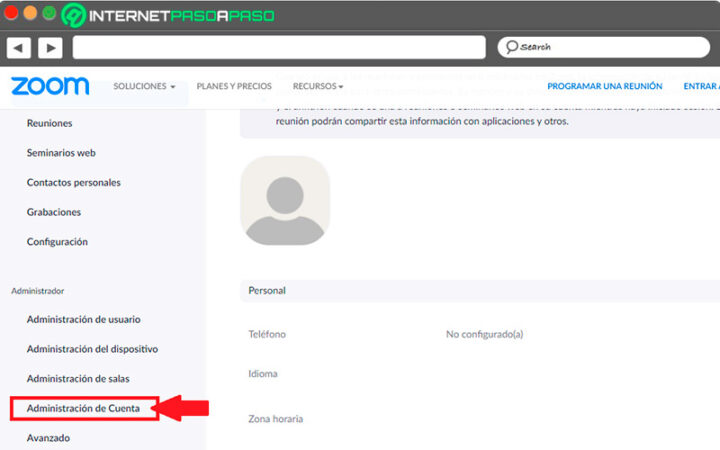Click the ENTRAR link
The width and height of the screenshot is (720, 450).
701,86
